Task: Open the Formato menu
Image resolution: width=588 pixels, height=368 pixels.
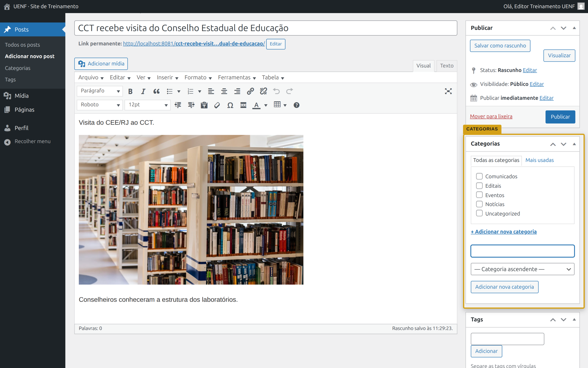Action: coord(198,78)
